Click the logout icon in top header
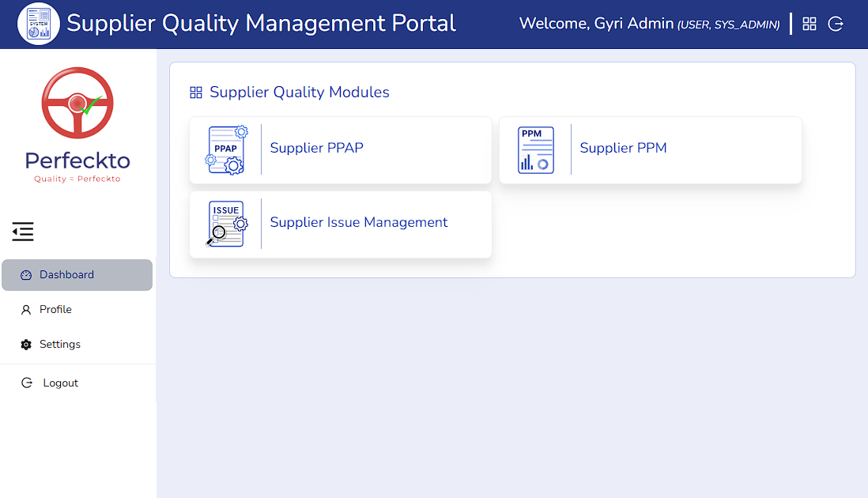The image size is (868, 498). pyautogui.click(x=836, y=24)
